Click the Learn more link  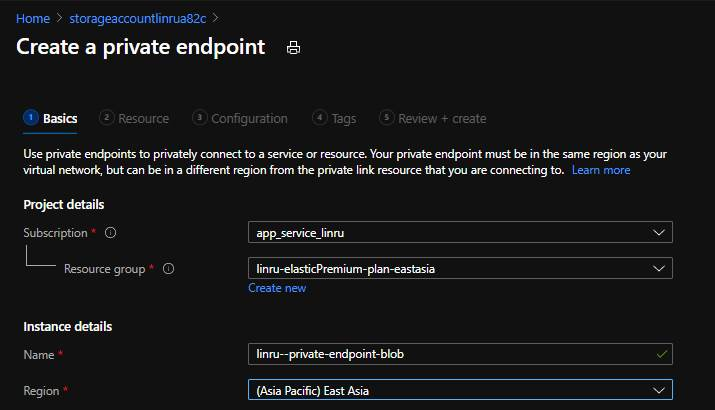click(600, 171)
